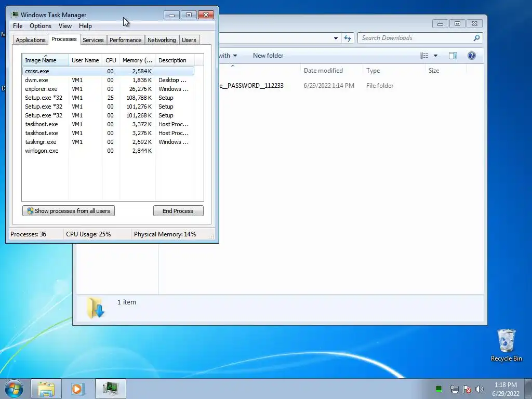Click the change view icon in Explorer

tap(424, 56)
